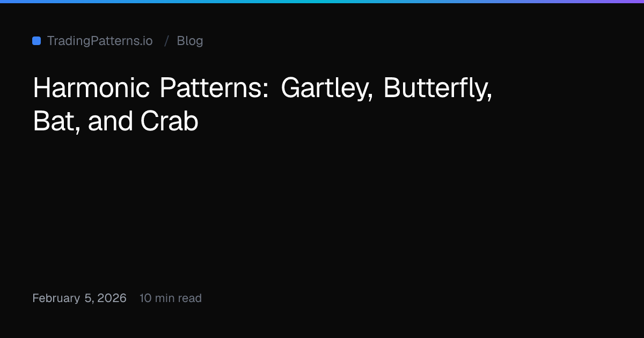Open the TradingPatterns.io site name link
This screenshot has width=644, height=338.
click(x=100, y=41)
